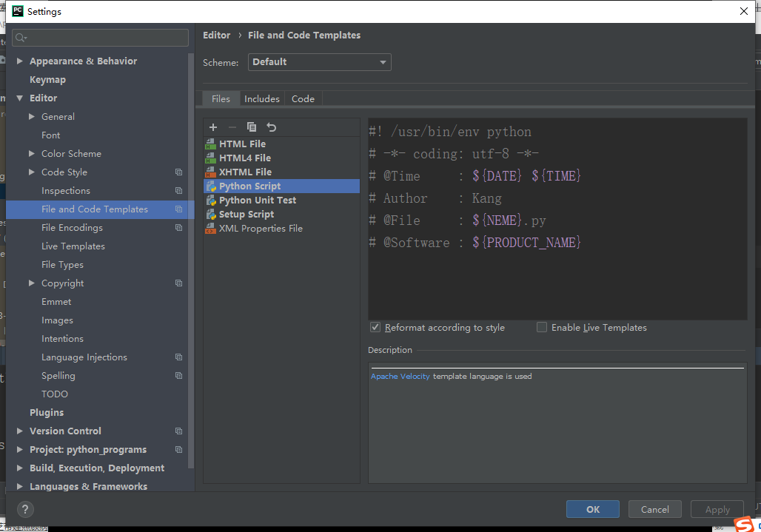This screenshot has height=532, width=761.
Task: Click inside the template code editor area
Action: click(x=557, y=219)
